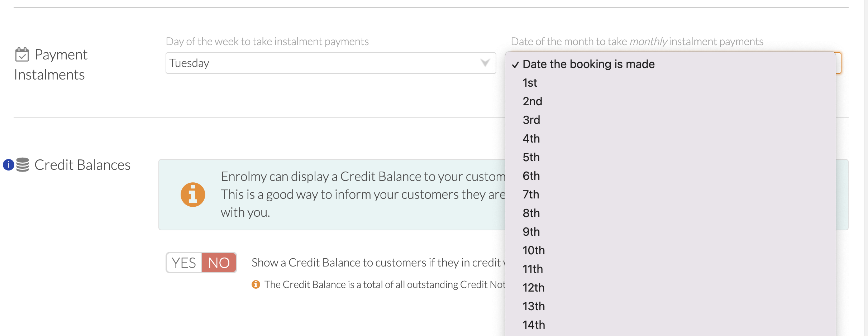
Task: Click the Credit Balances section heading
Action: click(x=82, y=165)
